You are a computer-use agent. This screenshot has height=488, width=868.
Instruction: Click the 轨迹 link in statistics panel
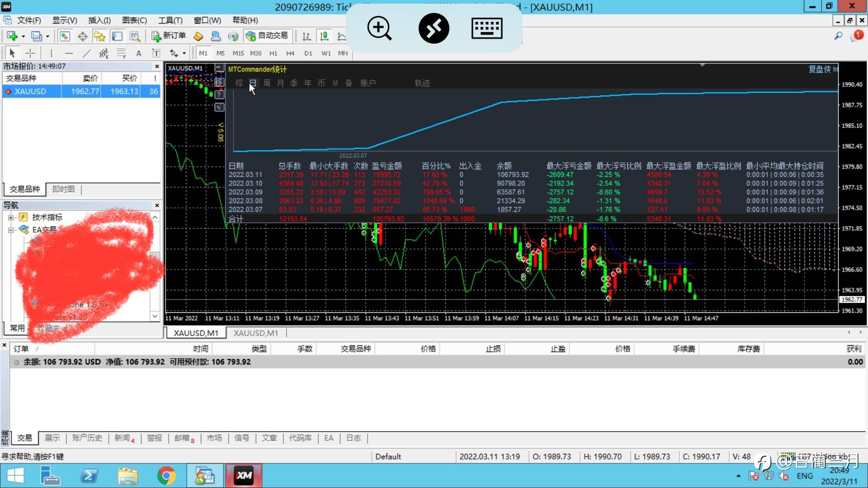pos(422,83)
